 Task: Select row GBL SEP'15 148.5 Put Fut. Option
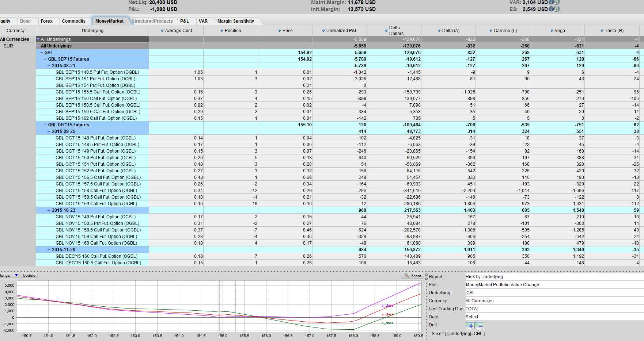tap(338, 72)
